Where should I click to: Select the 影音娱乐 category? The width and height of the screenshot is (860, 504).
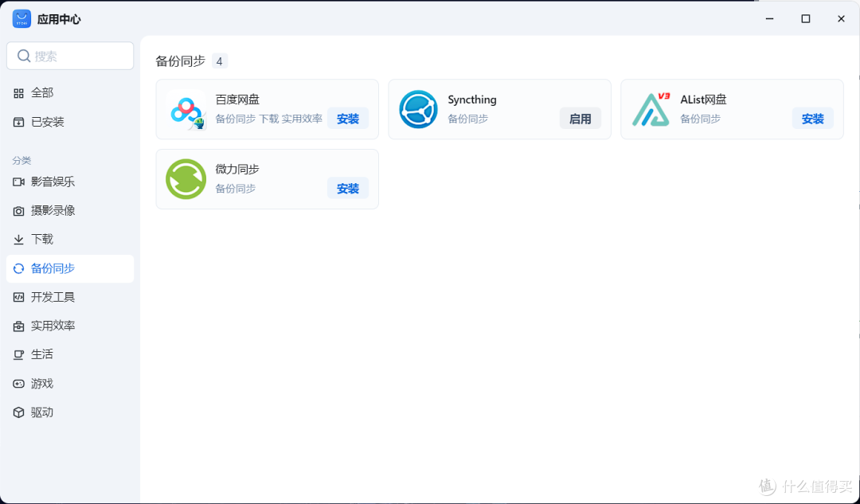tap(70, 182)
